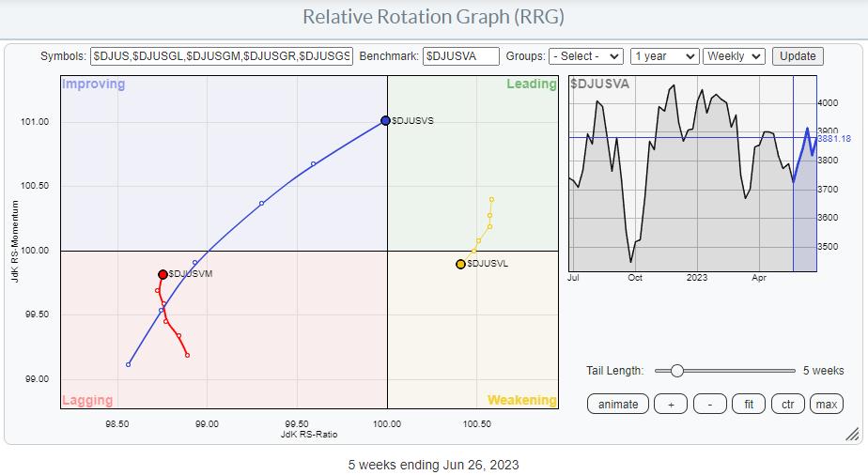Click the Symbols input field
The image size is (868, 475).
pos(222,56)
